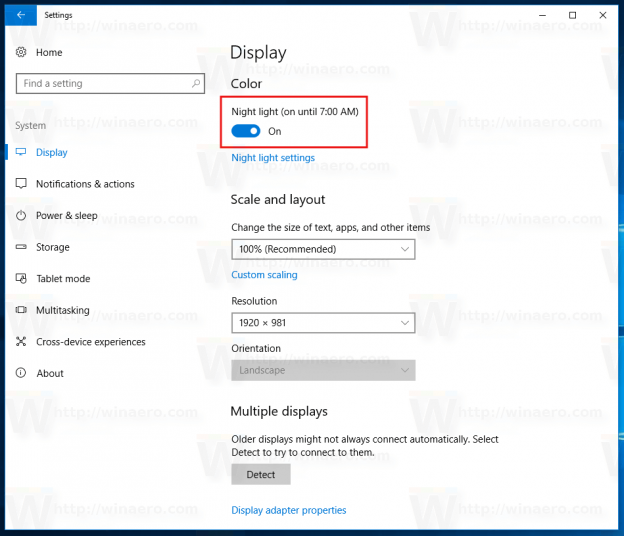624x536 pixels.
Task: Select Display in the sidebar
Action: (x=52, y=152)
